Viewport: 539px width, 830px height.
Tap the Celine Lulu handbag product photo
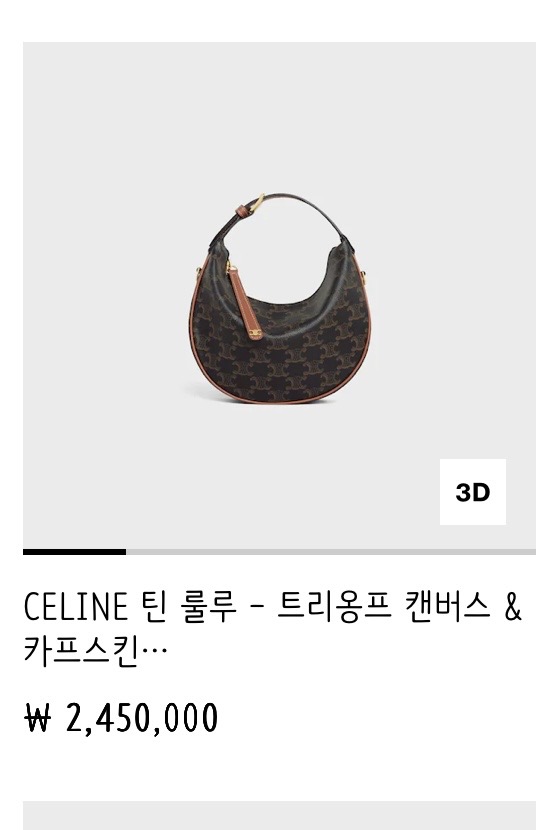(279, 297)
